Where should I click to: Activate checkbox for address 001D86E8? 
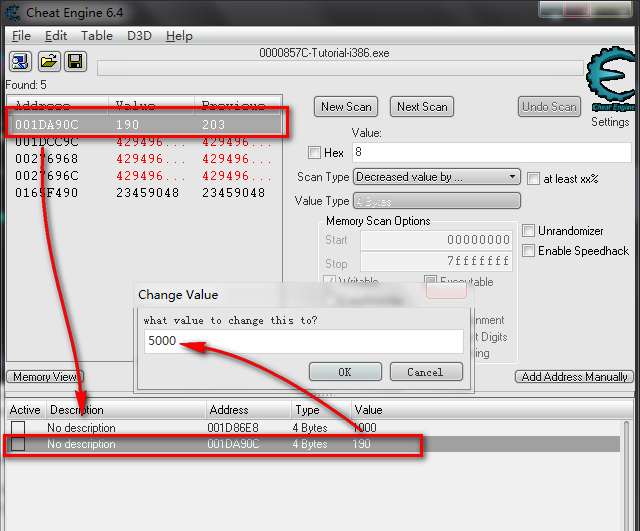click(18, 428)
